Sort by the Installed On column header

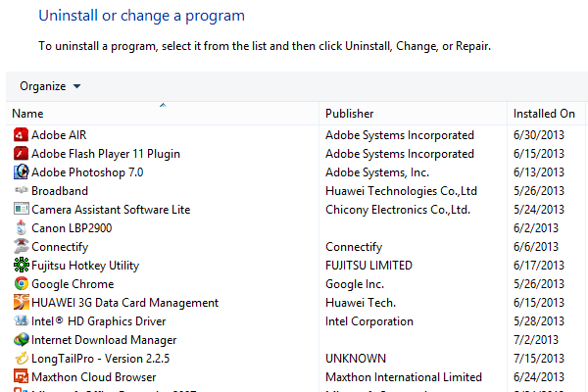(x=544, y=114)
